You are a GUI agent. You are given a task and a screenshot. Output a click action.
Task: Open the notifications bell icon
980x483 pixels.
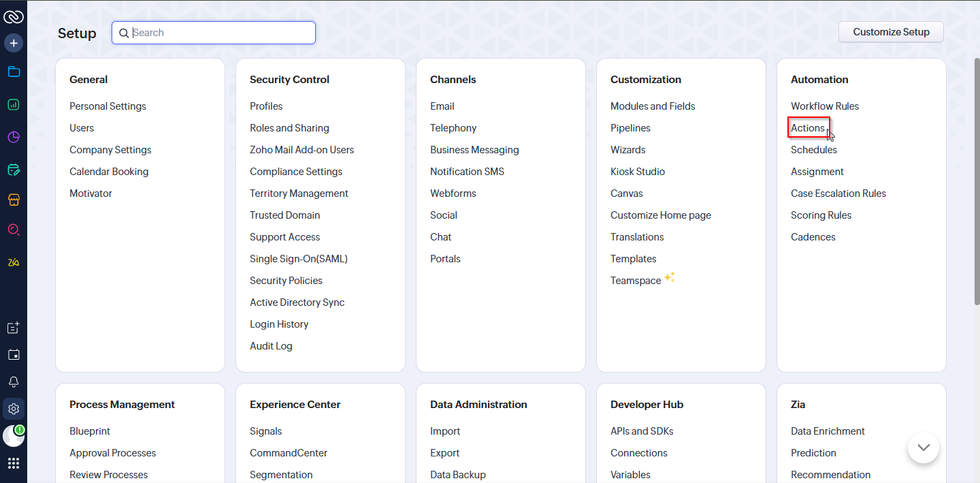14,381
